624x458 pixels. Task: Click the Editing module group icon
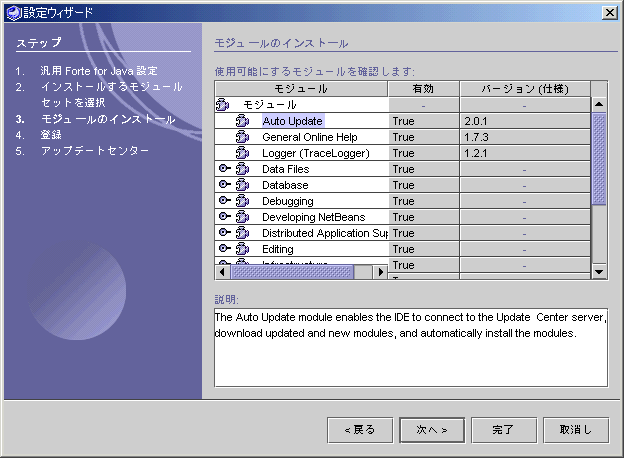pyautogui.click(x=242, y=249)
